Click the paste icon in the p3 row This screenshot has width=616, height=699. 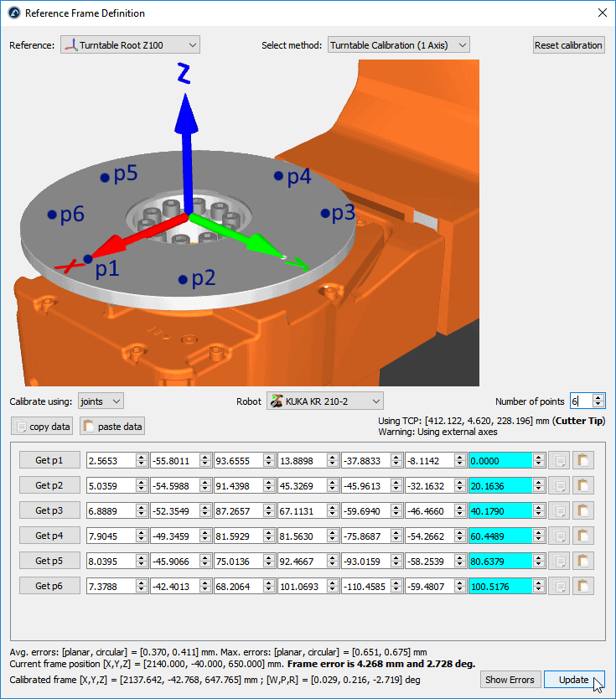click(582, 510)
